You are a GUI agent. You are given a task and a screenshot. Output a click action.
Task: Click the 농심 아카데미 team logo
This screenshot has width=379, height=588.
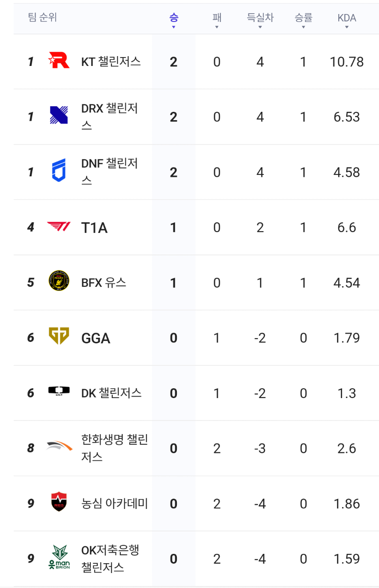(x=59, y=503)
